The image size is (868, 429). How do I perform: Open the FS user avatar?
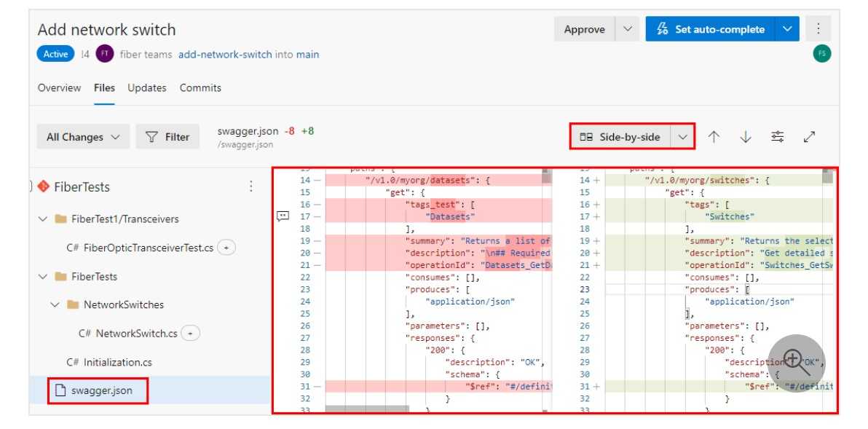(x=822, y=54)
